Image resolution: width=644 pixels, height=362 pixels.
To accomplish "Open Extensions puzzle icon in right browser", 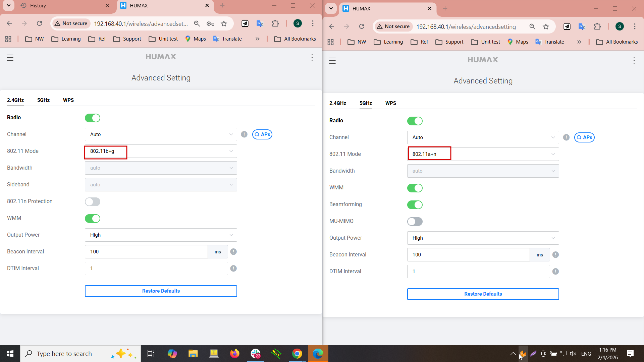I will point(597,26).
